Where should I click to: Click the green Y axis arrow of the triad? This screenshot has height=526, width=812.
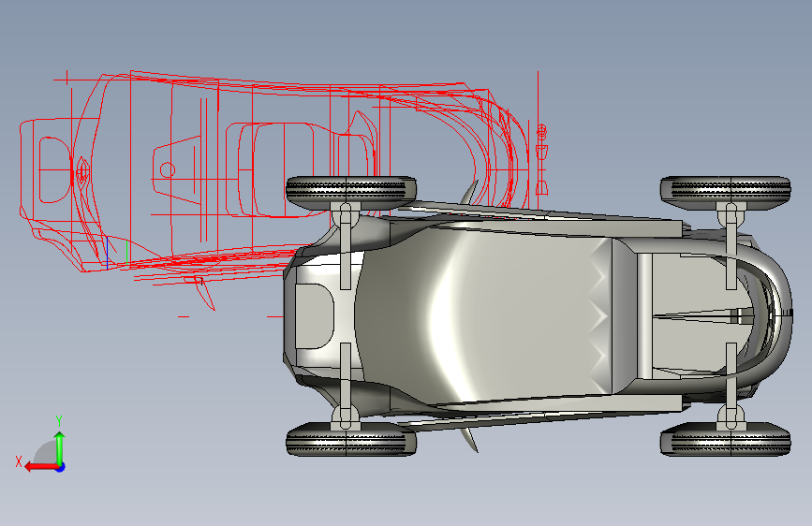pyautogui.click(x=60, y=447)
